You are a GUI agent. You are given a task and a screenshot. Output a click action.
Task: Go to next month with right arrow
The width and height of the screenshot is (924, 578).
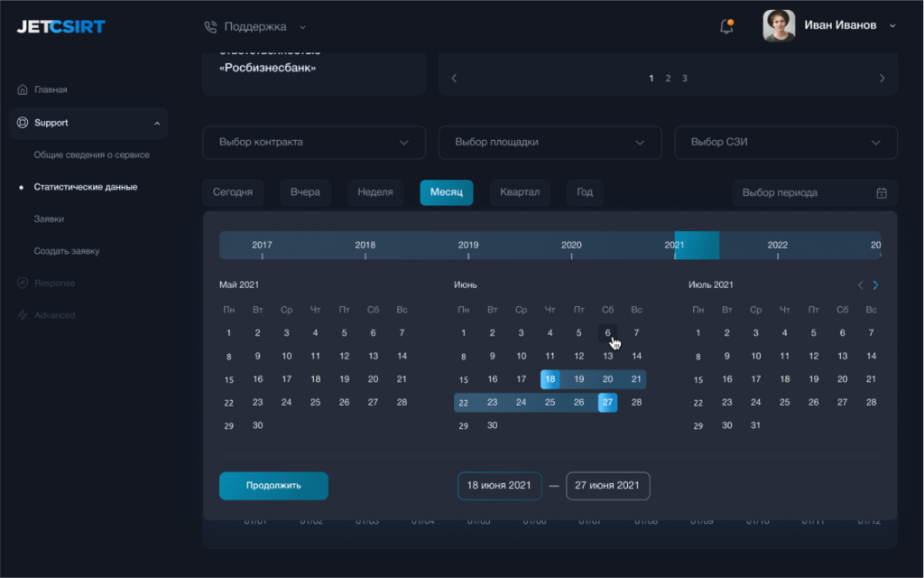pyautogui.click(x=875, y=285)
